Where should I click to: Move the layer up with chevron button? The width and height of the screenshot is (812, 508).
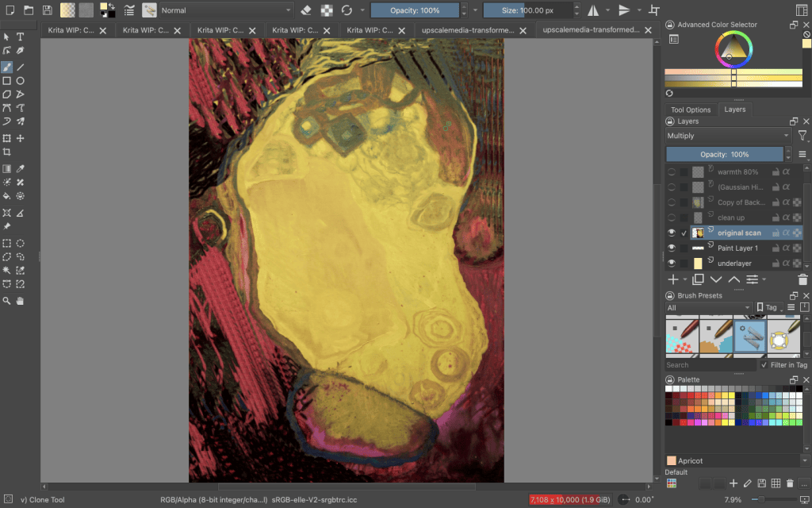click(x=734, y=279)
